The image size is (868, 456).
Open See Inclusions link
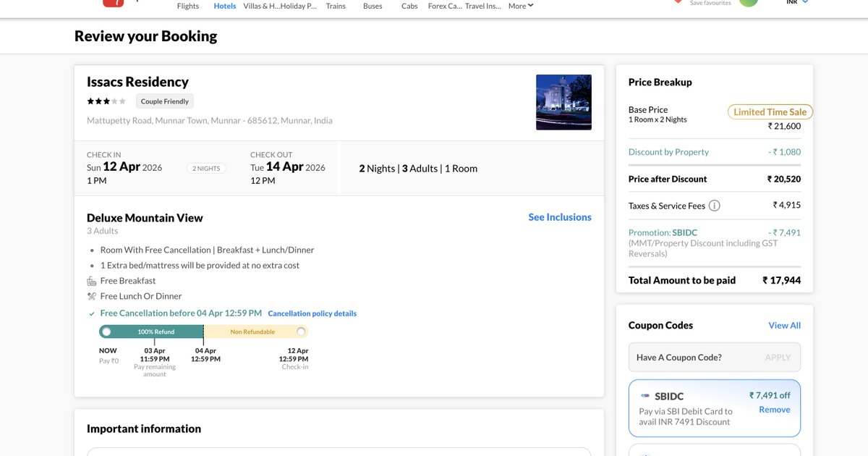pyautogui.click(x=560, y=217)
